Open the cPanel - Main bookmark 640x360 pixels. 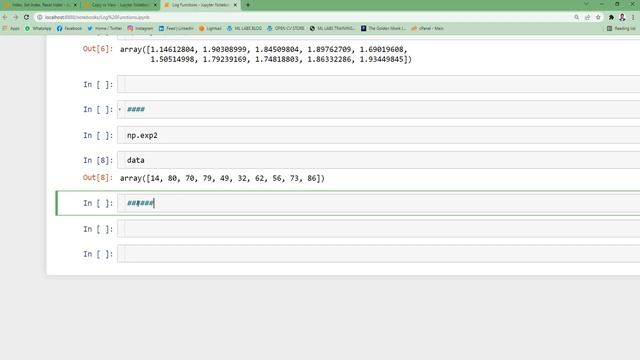(x=427, y=28)
